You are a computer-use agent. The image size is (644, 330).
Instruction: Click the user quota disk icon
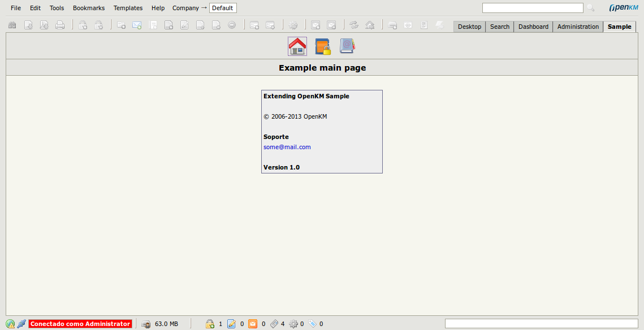click(x=146, y=324)
